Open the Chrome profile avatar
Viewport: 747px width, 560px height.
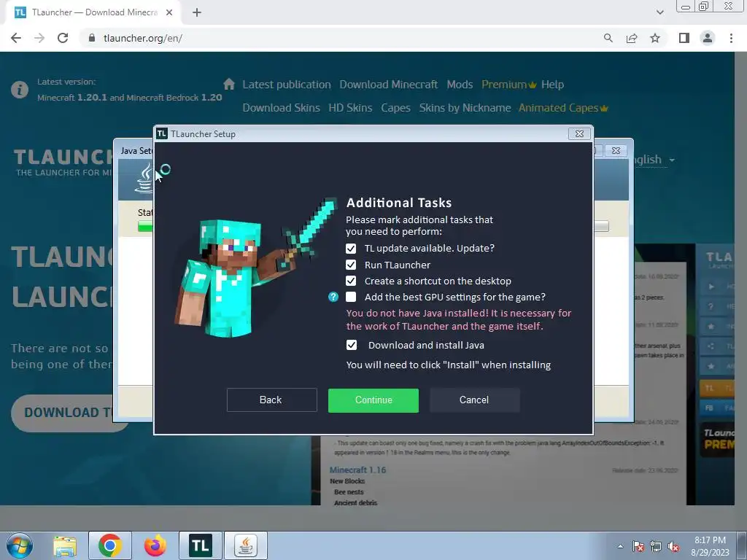708,38
